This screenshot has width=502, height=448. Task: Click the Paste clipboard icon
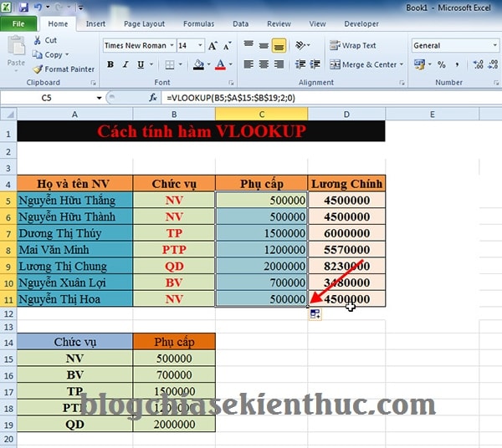point(16,45)
